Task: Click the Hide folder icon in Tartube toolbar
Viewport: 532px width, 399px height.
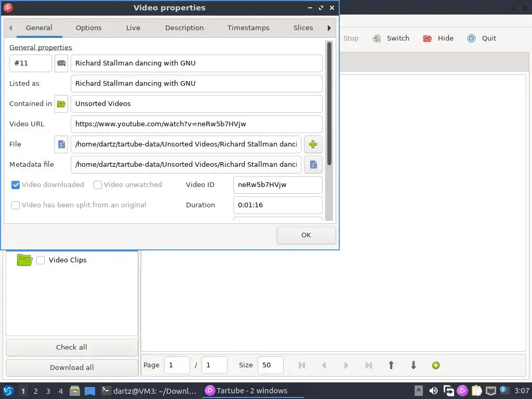Action: [x=428, y=38]
